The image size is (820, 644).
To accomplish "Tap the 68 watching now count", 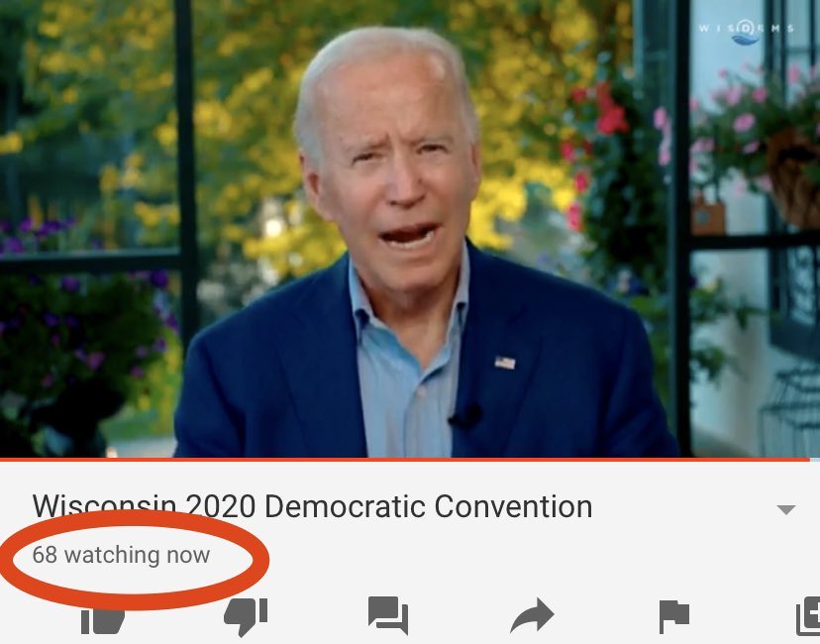I will click(121, 555).
